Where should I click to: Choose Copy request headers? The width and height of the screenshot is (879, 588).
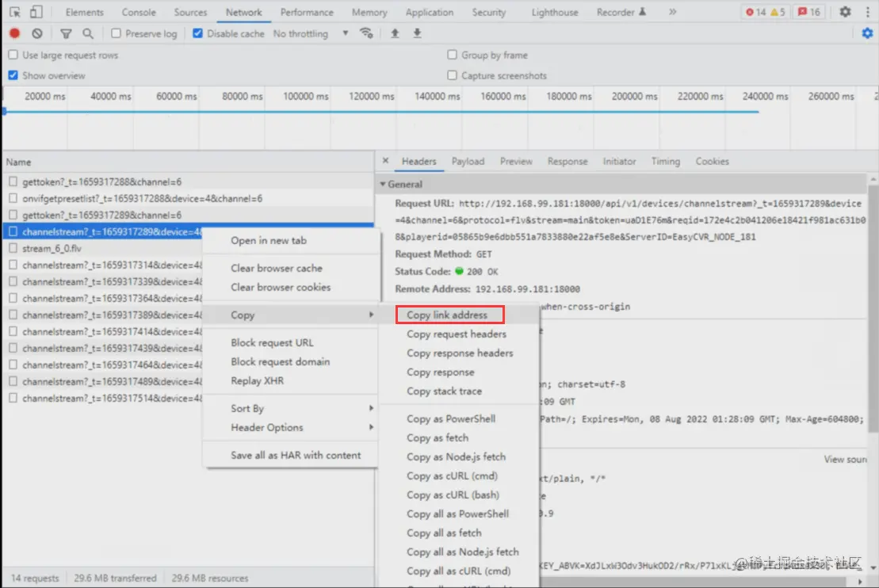coord(457,334)
